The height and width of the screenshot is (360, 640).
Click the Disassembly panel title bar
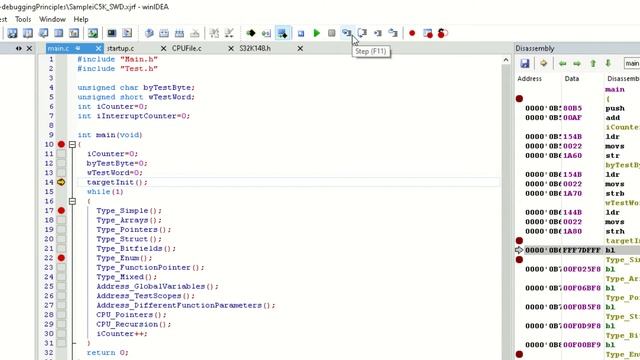(x=577, y=48)
